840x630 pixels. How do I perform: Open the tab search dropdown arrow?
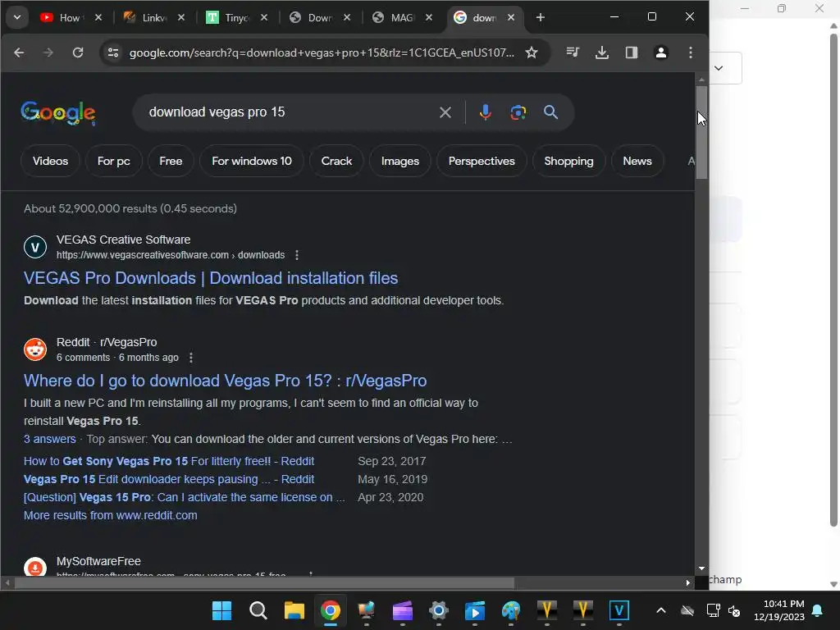(x=17, y=17)
